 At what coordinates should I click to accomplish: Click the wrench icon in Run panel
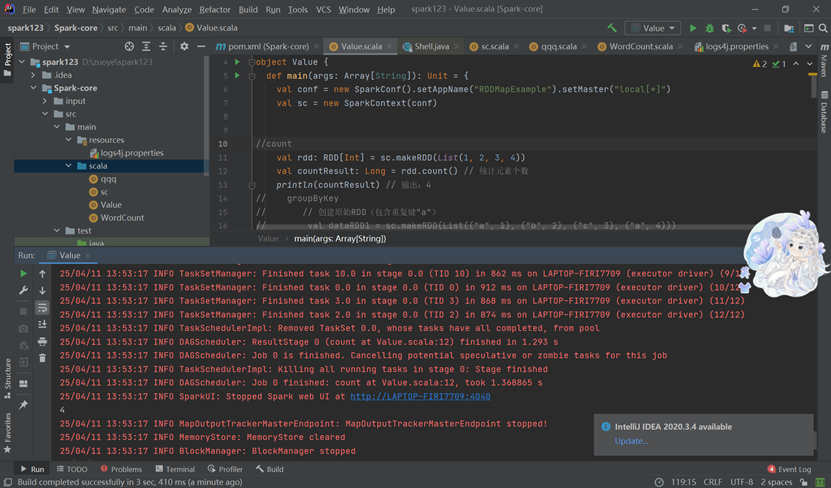[23, 290]
